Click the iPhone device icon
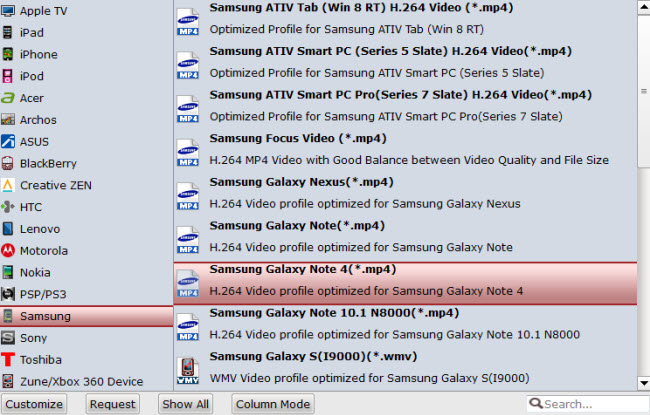The height and width of the screenshot is (415, 650). click(7, 54)
